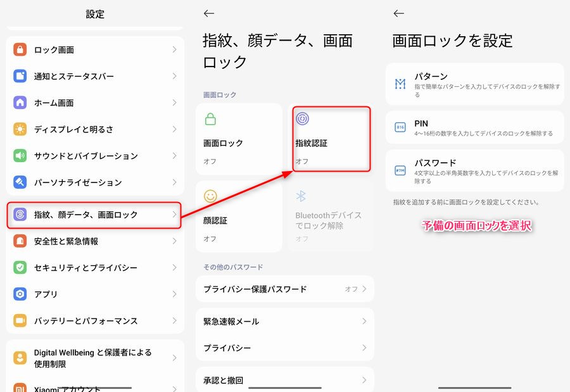The height and width of the screenshot is (392, 570).
Task: Open fingerprint, face data, screen lock menu
Action: [x=94, y=215]
